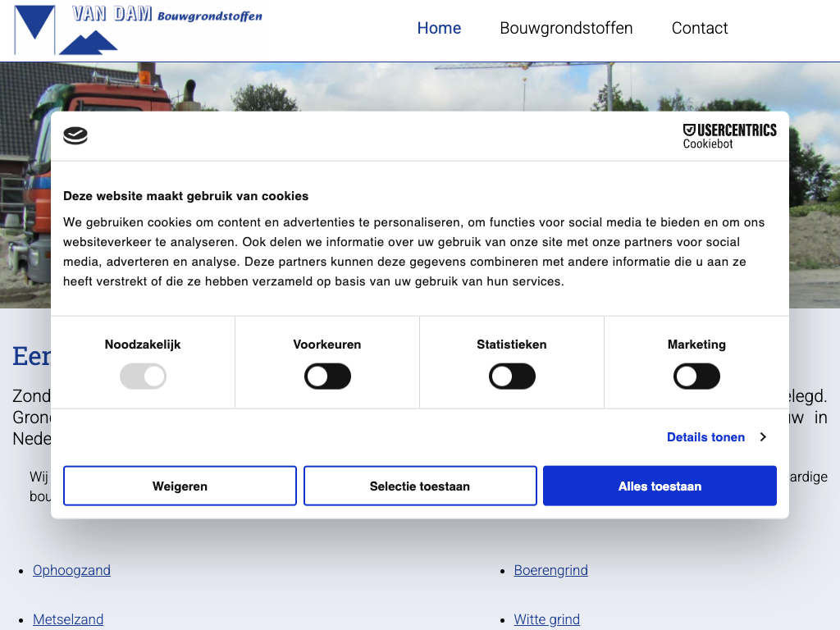Visit the Witte grind link

click(x=546, y=619)
